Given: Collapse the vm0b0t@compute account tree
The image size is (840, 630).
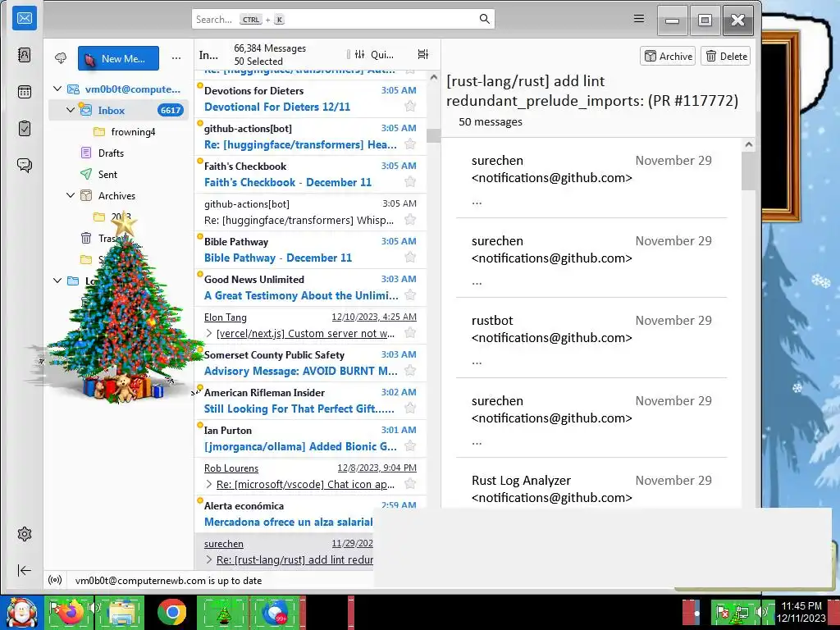Looking at the screenshot, I should tap(58, 89).
